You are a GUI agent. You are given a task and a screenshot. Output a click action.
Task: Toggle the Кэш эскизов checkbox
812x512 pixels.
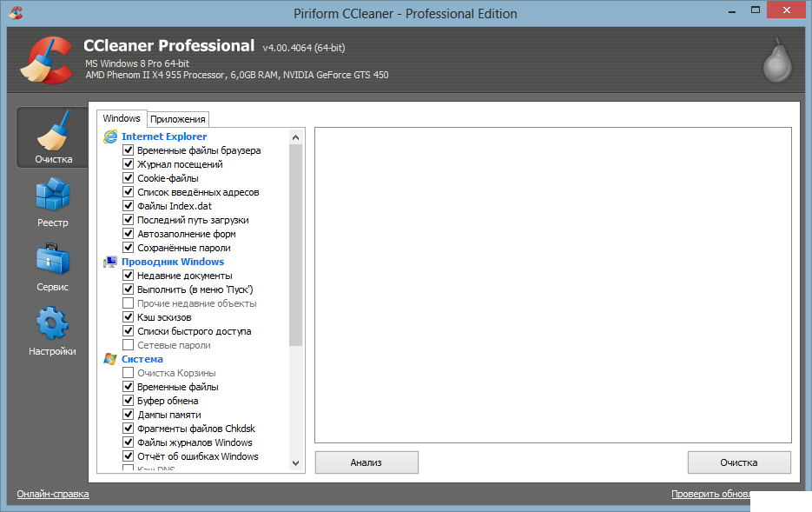[x=129, y=317]
